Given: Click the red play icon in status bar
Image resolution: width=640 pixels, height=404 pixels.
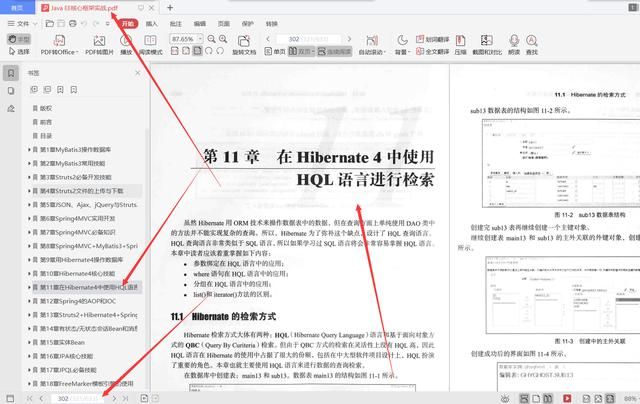Looking at the screenshot, I should click(x=567, y=398).
